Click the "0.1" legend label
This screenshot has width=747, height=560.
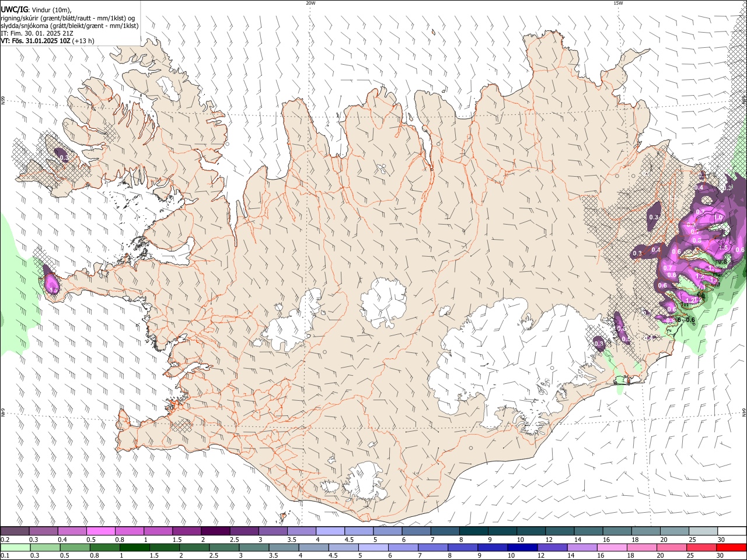[x=5, y=555]
